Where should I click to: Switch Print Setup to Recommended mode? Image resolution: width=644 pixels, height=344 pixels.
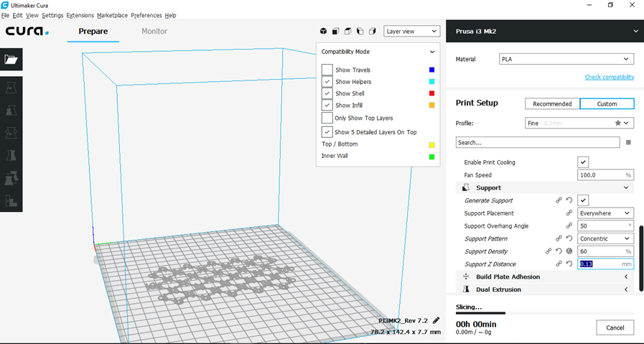(552, 103)
